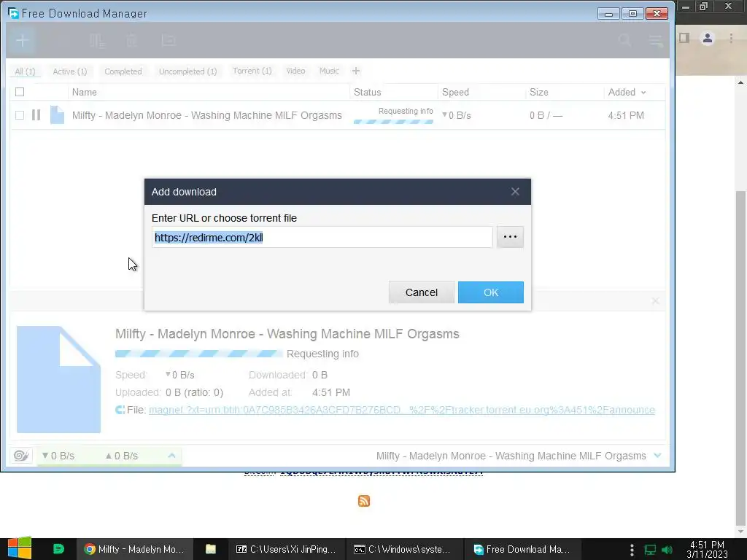747x560 pixels.
Task: Click the upload speed 0 B/s in bottom bar
Action: pyautogui.click(x=122, y=456)
